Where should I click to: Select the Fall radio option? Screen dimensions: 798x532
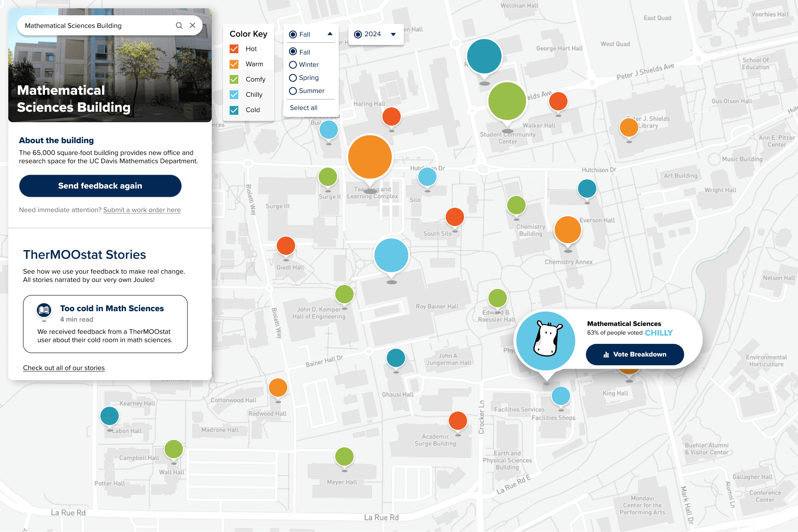pyautogui.click(x=293, y=52)
